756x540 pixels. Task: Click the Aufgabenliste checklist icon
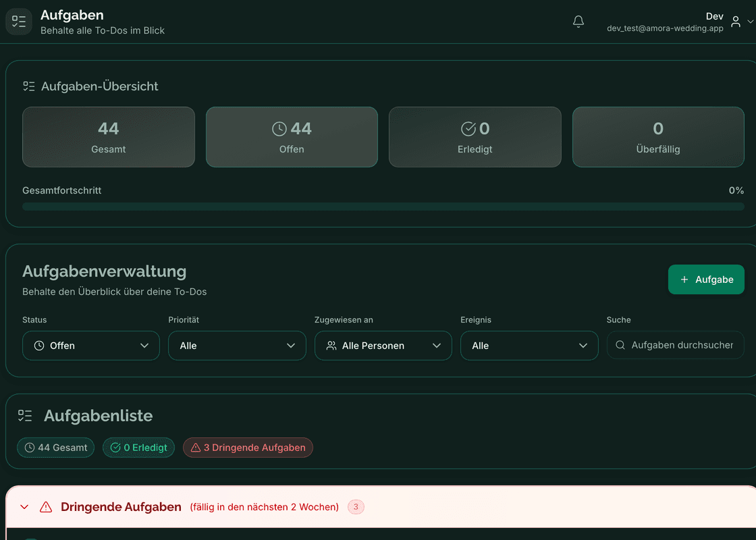click(25, 416)
